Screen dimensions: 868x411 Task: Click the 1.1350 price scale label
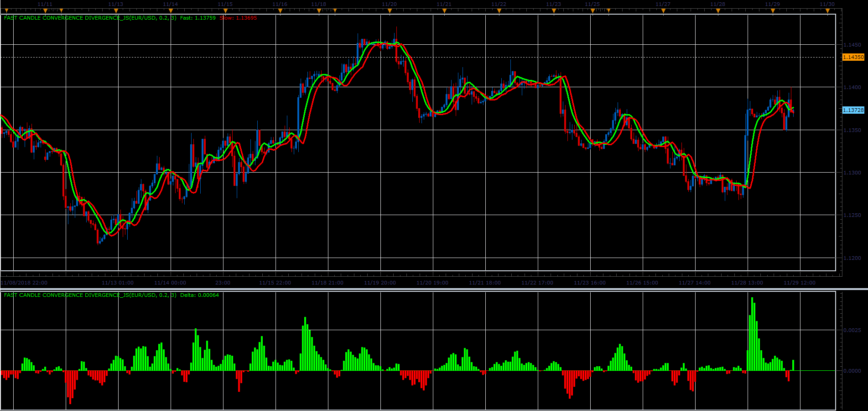point(852,130)
